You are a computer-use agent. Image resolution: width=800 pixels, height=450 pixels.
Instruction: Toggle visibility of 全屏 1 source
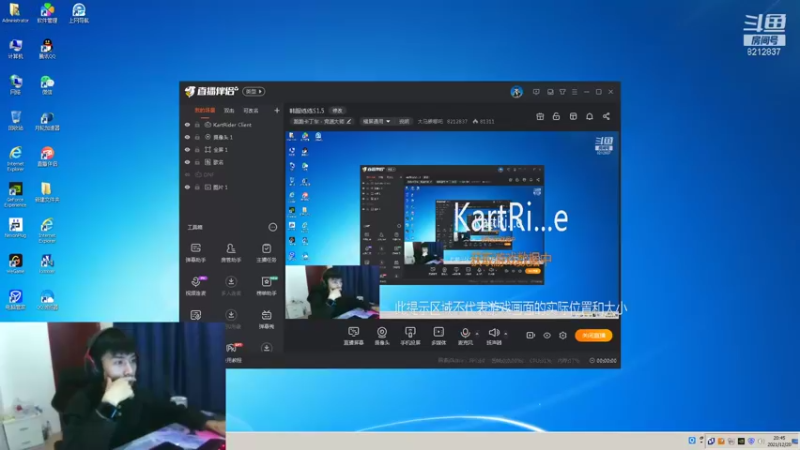click(187, 149)
